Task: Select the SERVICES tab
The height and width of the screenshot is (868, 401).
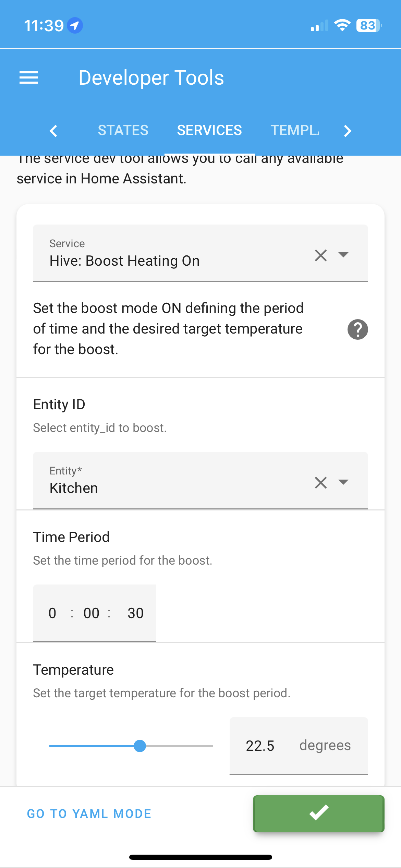Action: pos(209,130)
